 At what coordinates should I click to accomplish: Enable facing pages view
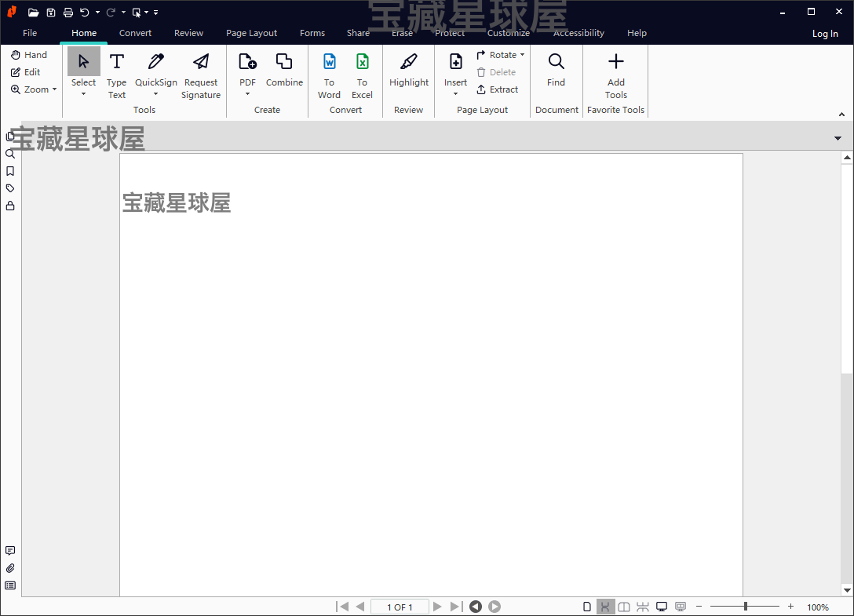pyautogui.click(x=624, y=607)
